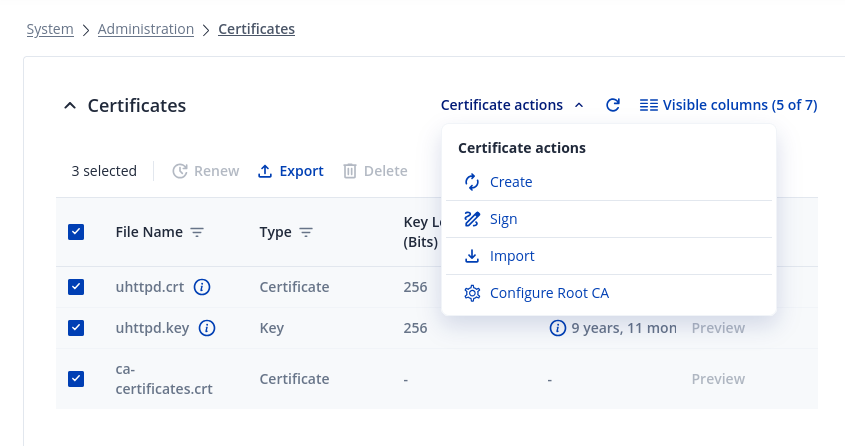Select Sign in the actions menu

pyautogui.click(x=503, y=219)
